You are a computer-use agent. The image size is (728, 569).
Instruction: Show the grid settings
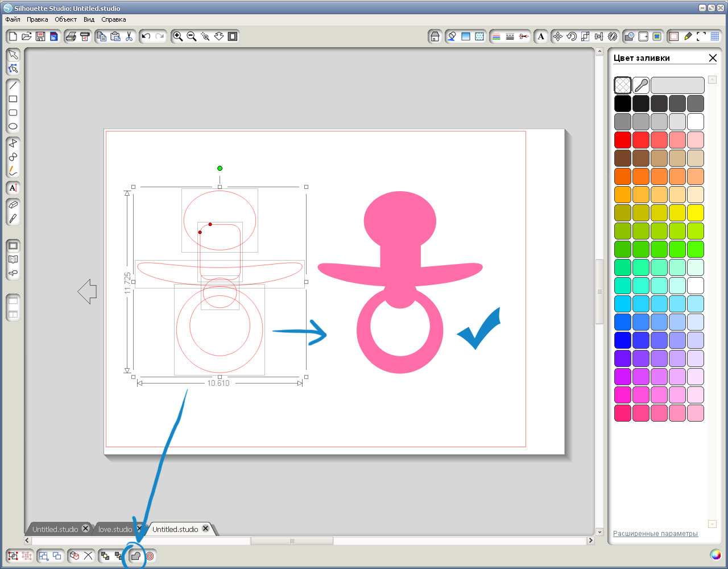point(715,36)
